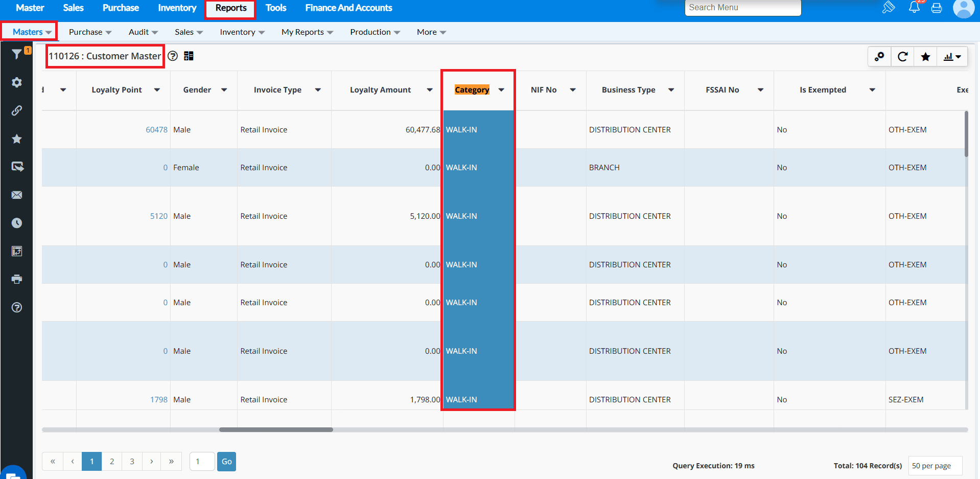980x479 pixels.
Task: Expand the Category column dropdown arrow
Action: (x=501, y=90)
